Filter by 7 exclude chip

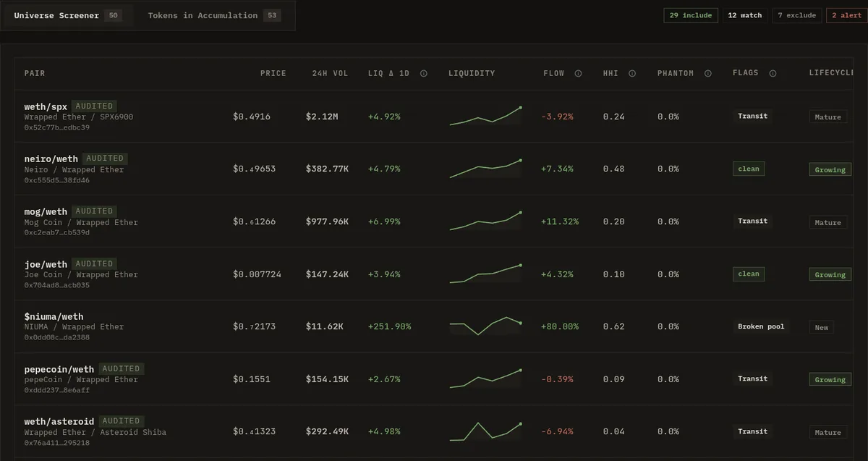tap(796, 15)
